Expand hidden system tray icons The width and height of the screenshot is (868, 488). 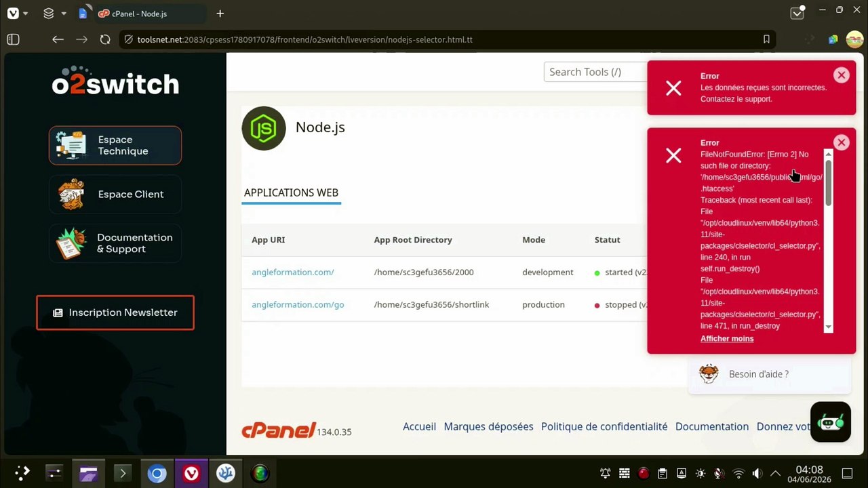pos(776,473)
